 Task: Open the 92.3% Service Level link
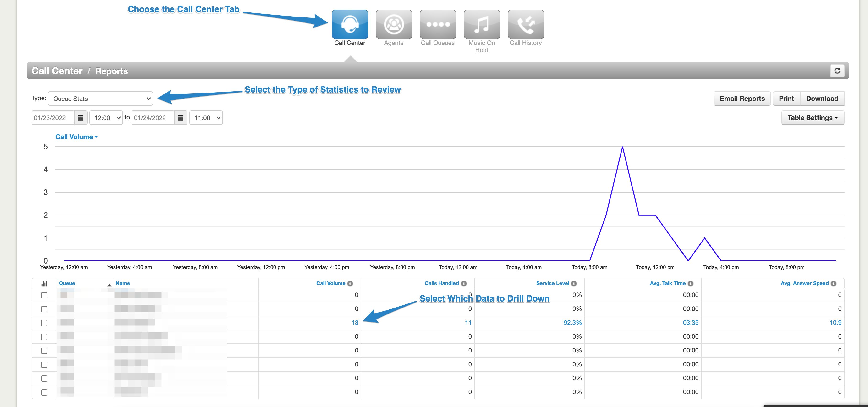coord(572,322)
